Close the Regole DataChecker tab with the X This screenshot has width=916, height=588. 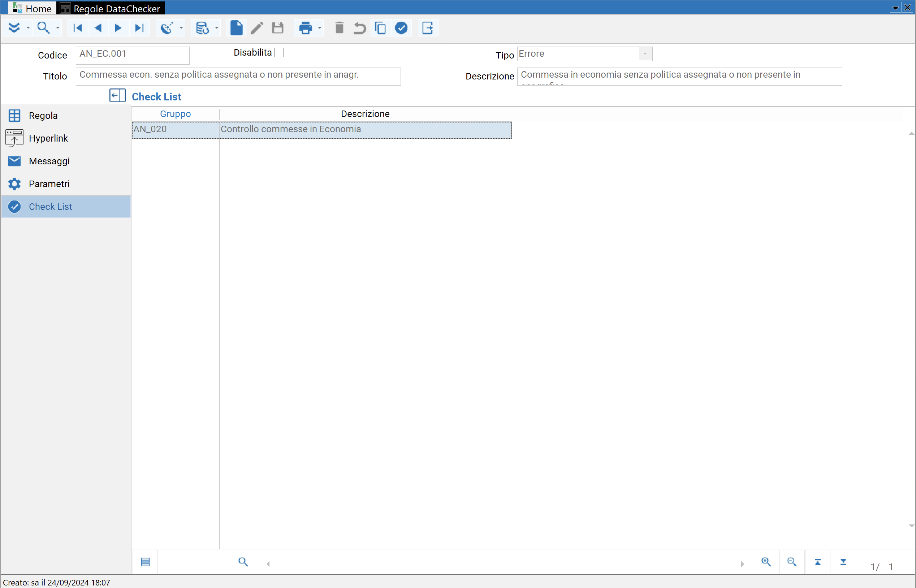(x=908, y=8)
